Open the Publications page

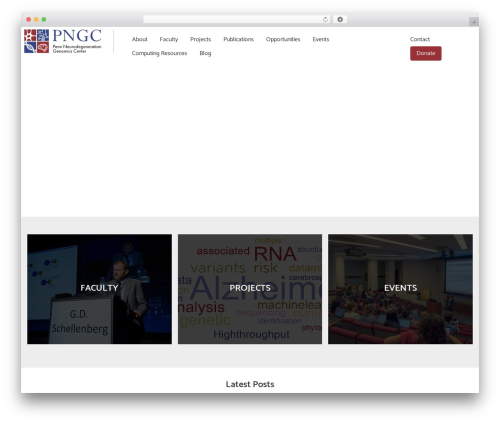click(238, 39)
